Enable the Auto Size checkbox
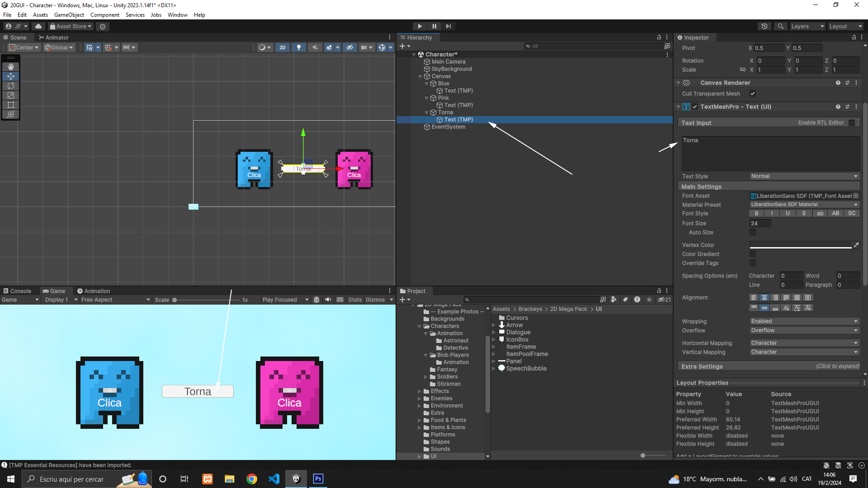 click(753, 232)
